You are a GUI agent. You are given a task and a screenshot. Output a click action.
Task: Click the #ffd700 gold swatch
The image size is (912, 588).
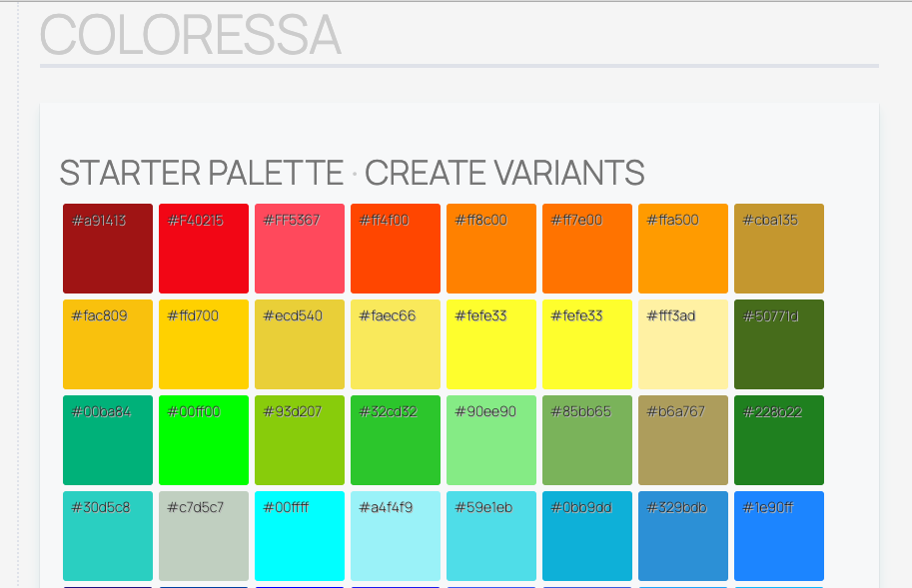(203, 344)
